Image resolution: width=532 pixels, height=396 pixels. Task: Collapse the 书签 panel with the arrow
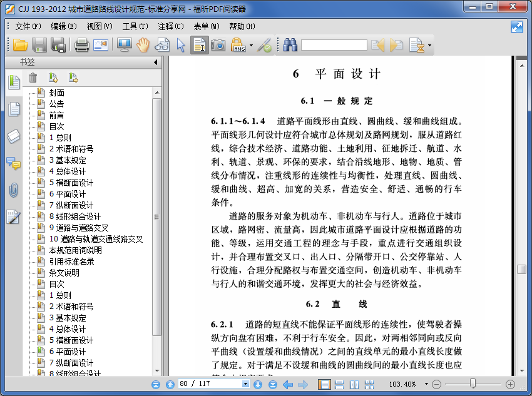(x=156, y=62)
